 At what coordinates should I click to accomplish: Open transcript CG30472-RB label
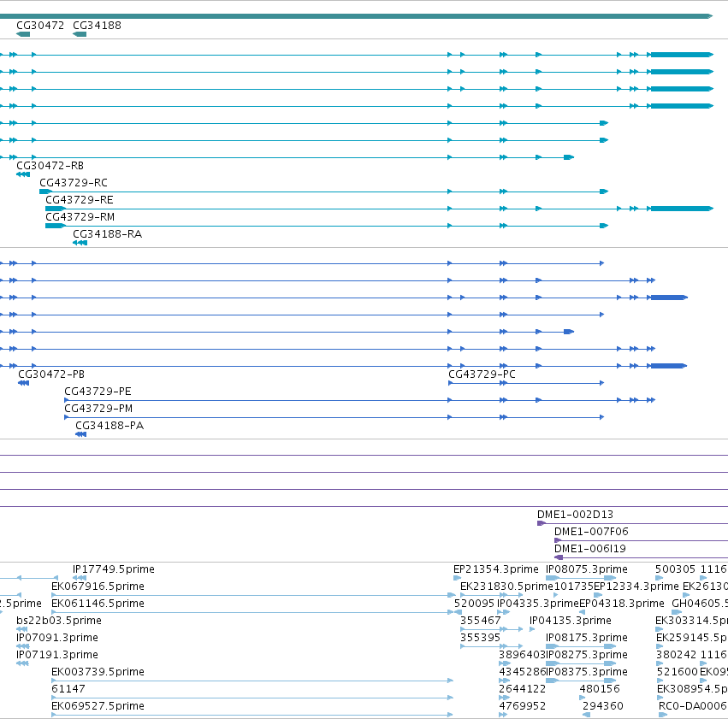tap(50, 166)
